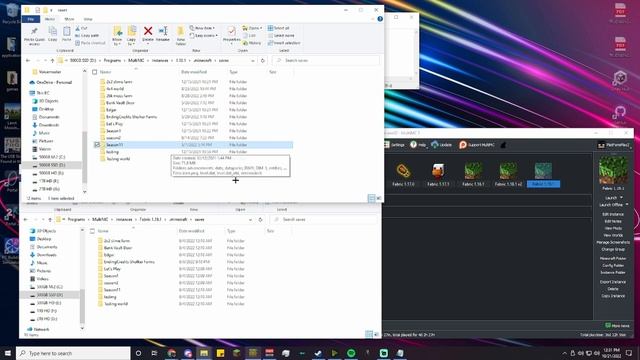Click the refresh icon in top Explorer address bar
This screenshot has height=360, width=640.
262,60
